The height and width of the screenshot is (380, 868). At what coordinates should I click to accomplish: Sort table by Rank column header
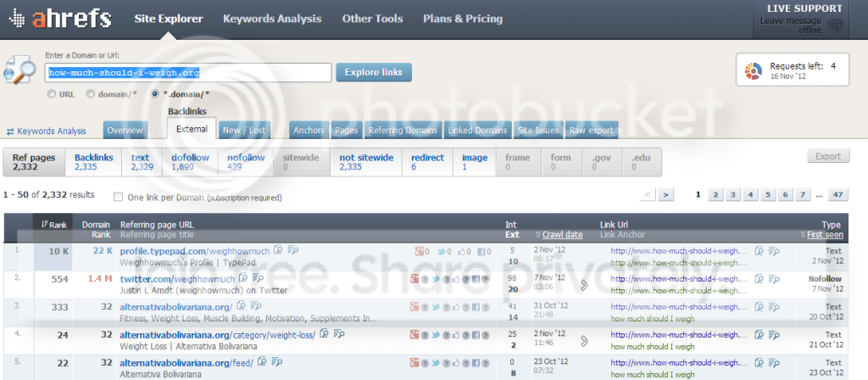pyautogui.click(x=54, y=225)
